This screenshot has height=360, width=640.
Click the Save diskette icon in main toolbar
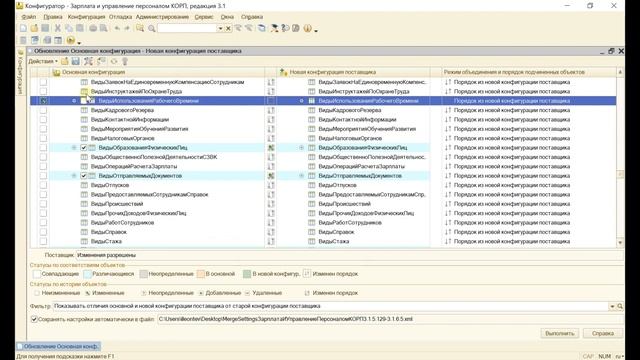(45, 28)
